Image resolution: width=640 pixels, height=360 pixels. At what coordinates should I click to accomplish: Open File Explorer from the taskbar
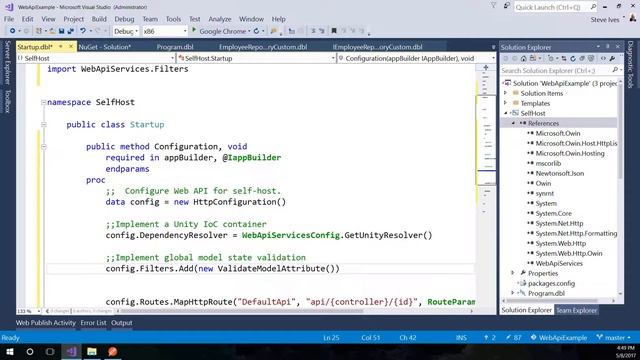[92, 351]
